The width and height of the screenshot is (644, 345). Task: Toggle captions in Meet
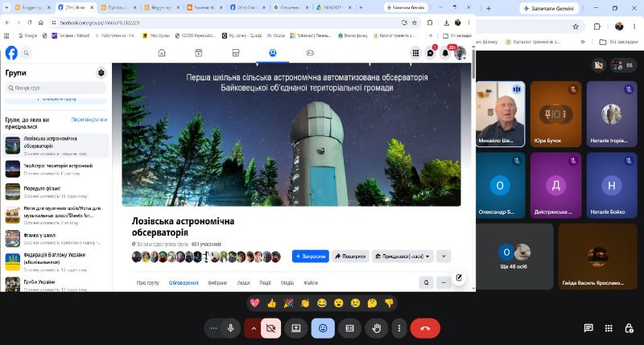point(349,328)
